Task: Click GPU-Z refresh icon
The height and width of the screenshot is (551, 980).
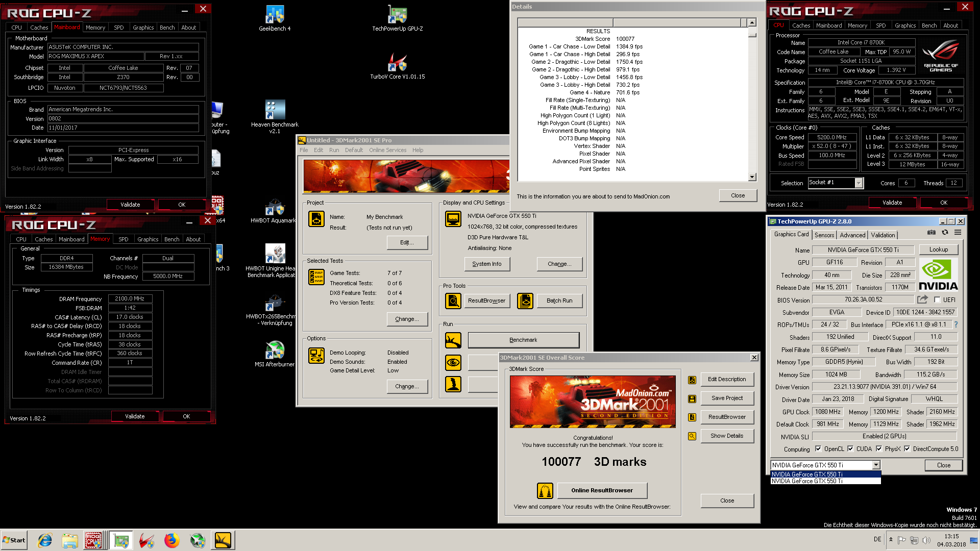Action: pos(945,233)
